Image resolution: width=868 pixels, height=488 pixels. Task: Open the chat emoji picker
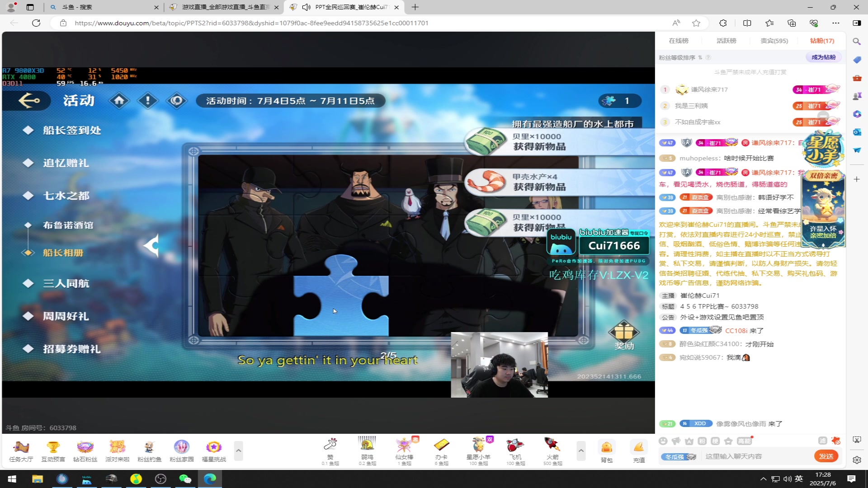pyautogui.click(x=663, y=441)
